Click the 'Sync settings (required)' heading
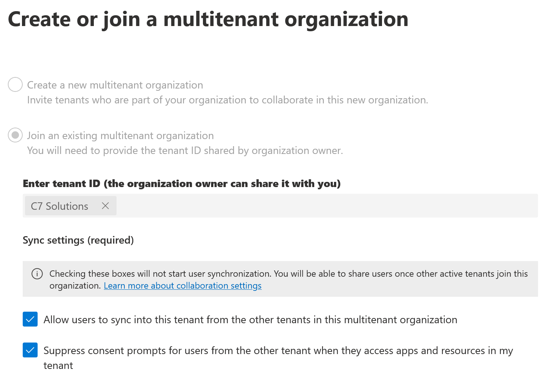560x392 pixels. click(78, 240)
